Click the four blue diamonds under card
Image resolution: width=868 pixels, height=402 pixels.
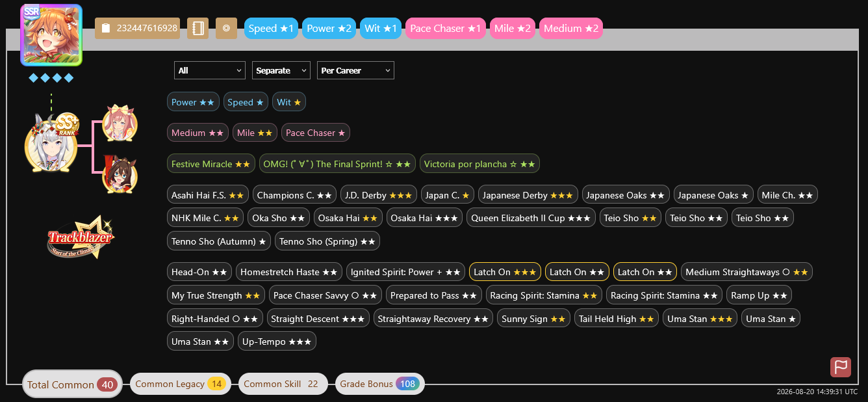(51, 78)
